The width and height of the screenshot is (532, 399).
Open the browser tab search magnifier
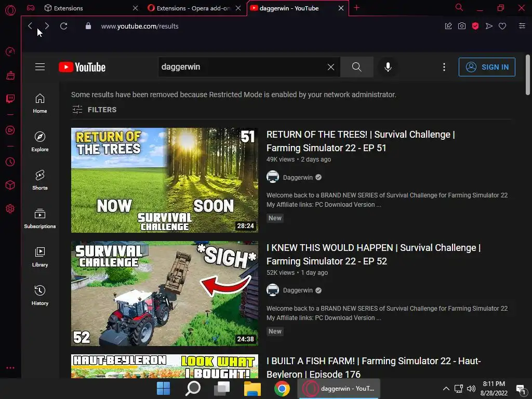point(459,7)
